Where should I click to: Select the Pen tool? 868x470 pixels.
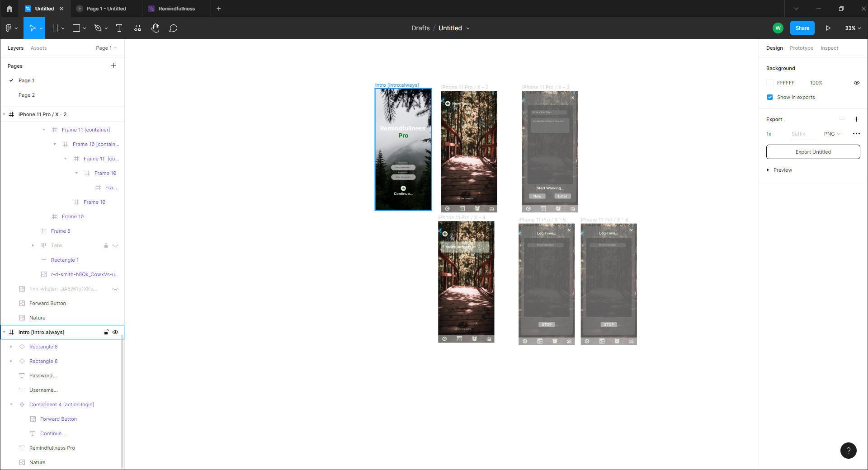tap(98, 28)
